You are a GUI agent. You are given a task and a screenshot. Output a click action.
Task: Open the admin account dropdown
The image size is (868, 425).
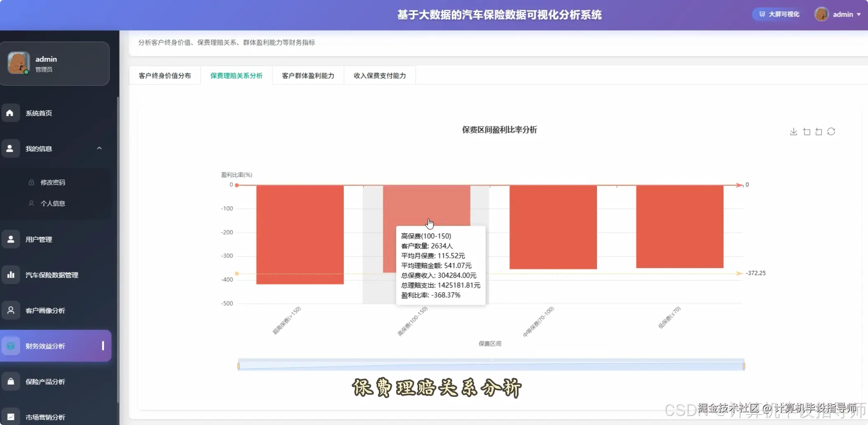[846, 14]
